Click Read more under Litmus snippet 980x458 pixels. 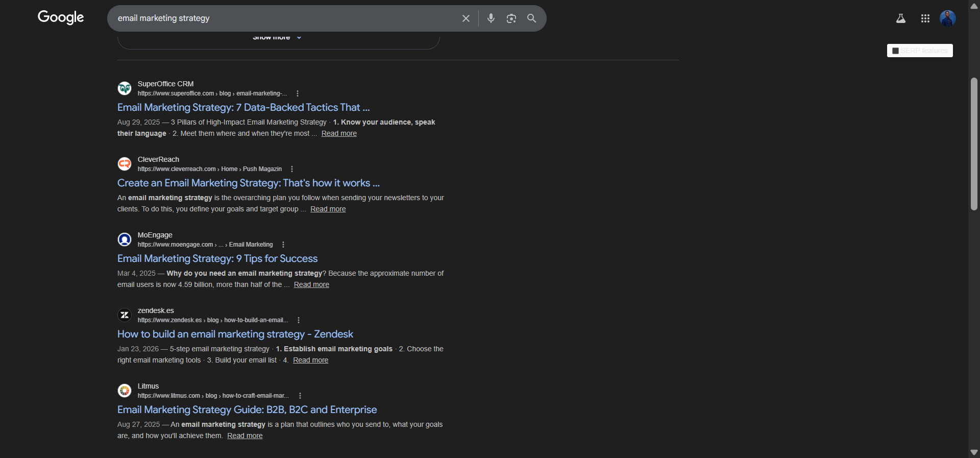245,436
